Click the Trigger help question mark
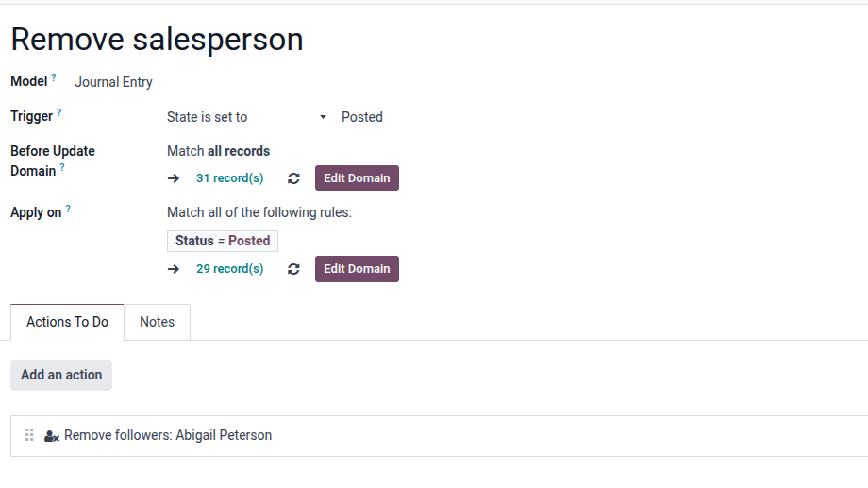This screenshot has height=488, width=868. (59, 112)
